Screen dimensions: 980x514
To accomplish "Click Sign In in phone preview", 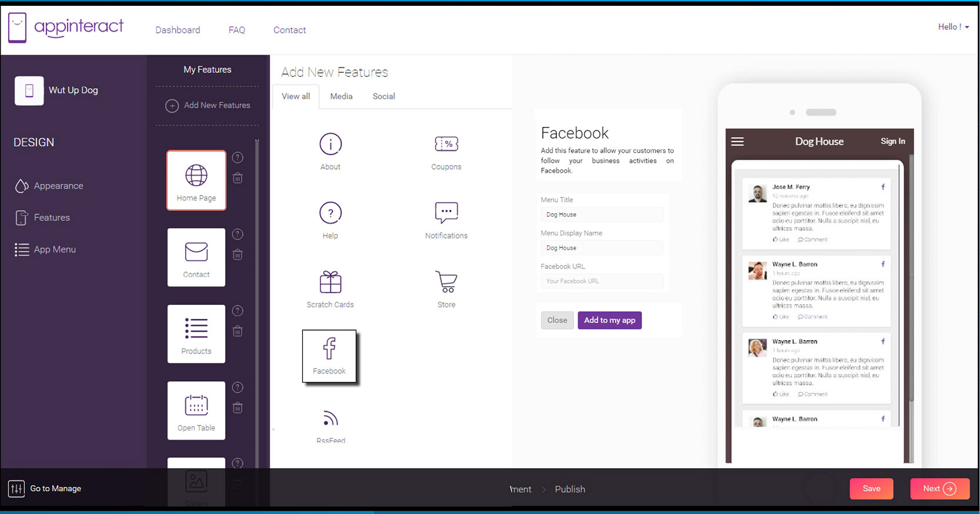I will (892, 142).
